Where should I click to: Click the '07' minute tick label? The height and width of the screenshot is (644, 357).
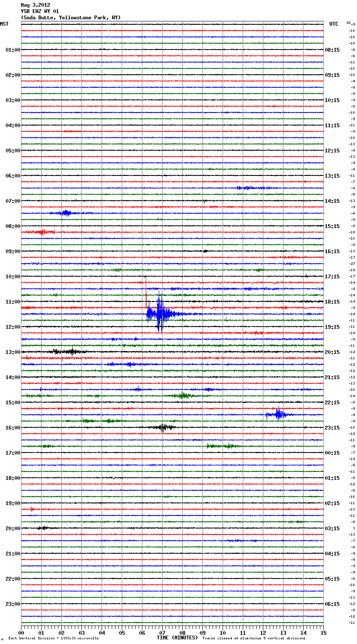pyautogui.click(x=162, y=633)
